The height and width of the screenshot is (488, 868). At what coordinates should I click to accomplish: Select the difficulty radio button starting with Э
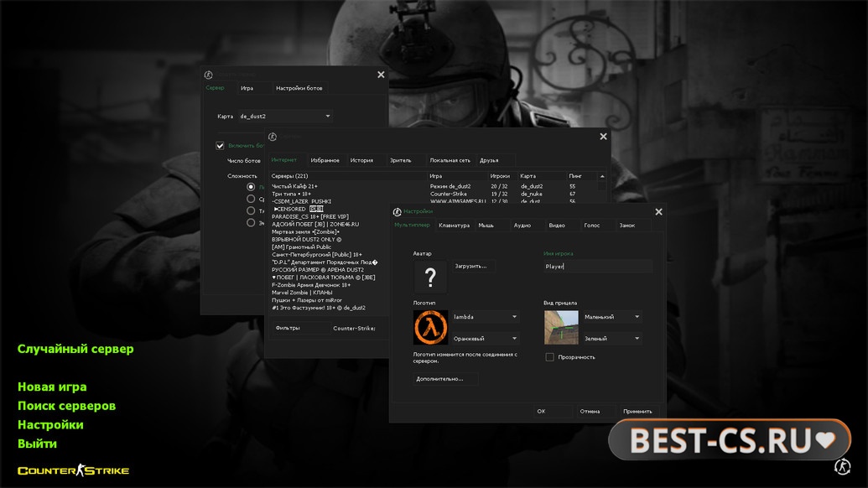(x=251, y=222)
